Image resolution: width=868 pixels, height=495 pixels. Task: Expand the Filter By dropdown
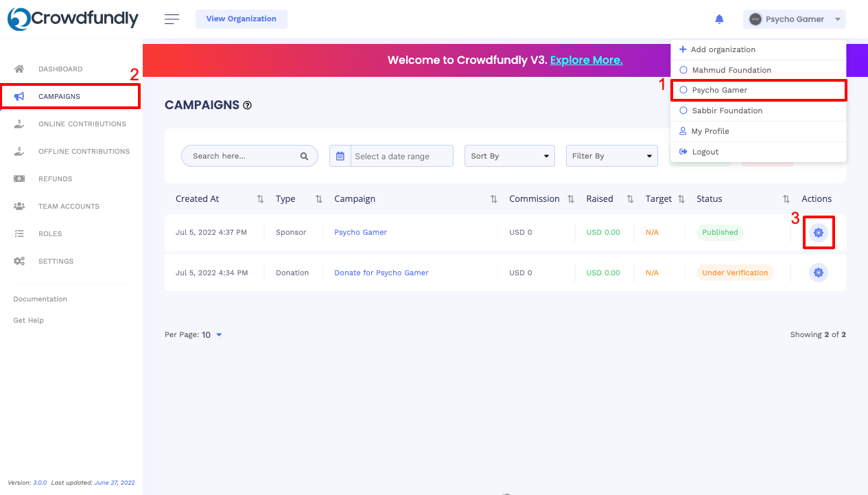click(611, 156)
